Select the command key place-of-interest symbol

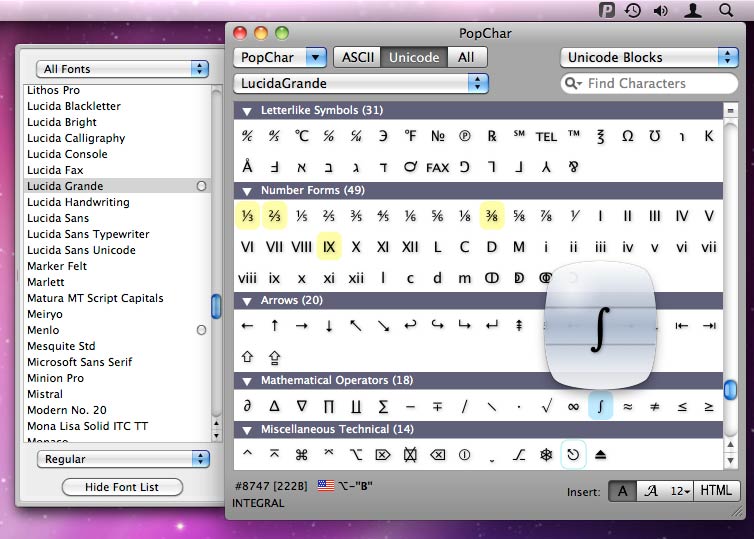point(302,455)
